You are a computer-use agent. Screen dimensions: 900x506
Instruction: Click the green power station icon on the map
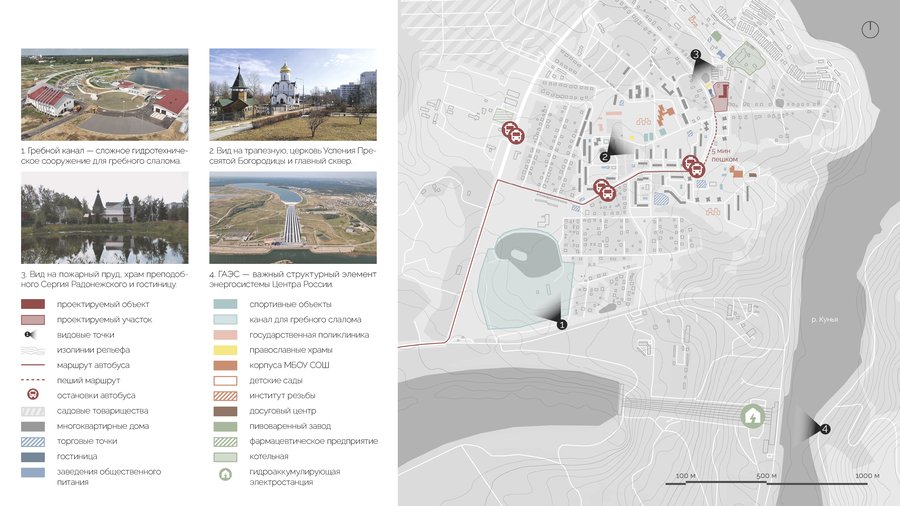pyautogui.click(x=752, y=416)
